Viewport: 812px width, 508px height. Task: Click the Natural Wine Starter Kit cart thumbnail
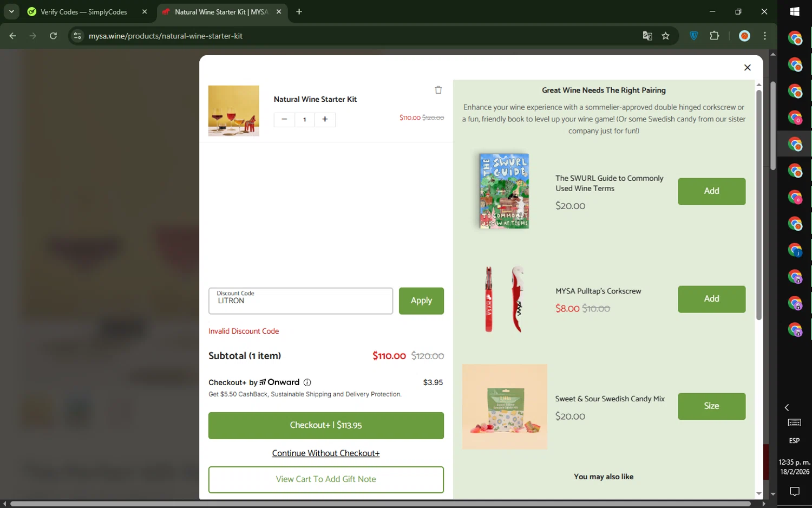click(234, 110)
